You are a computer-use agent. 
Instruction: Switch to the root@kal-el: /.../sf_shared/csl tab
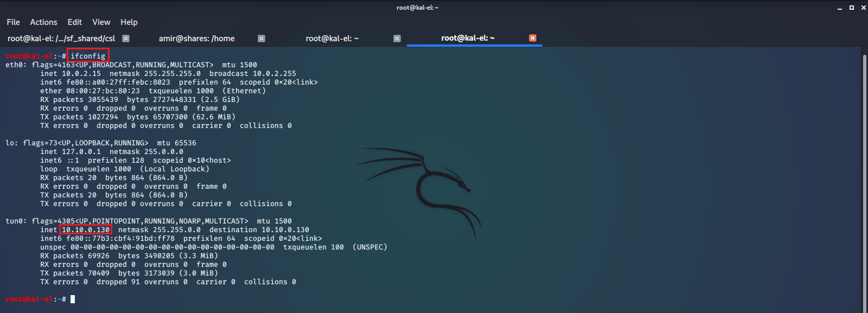point(61,39)
